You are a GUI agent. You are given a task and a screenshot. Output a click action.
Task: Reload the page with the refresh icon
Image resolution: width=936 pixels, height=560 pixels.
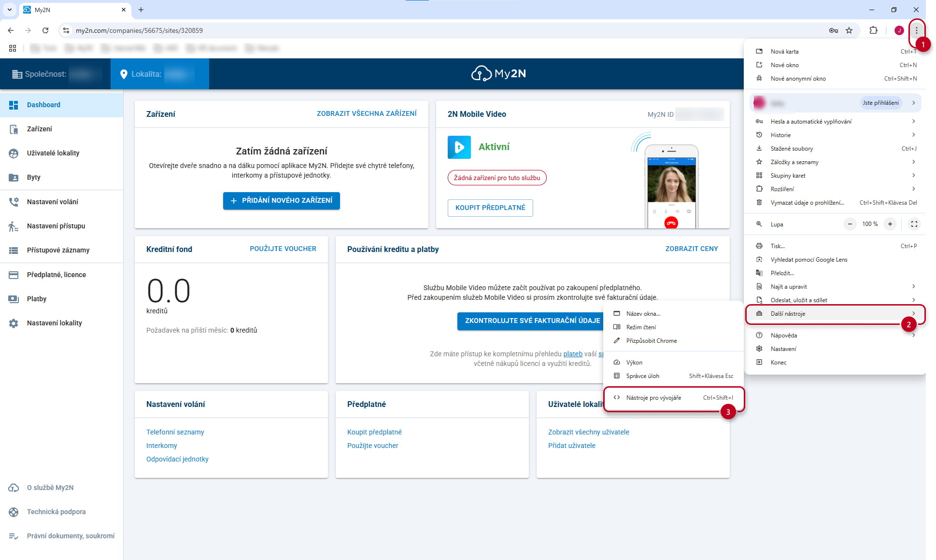[45, 30]
